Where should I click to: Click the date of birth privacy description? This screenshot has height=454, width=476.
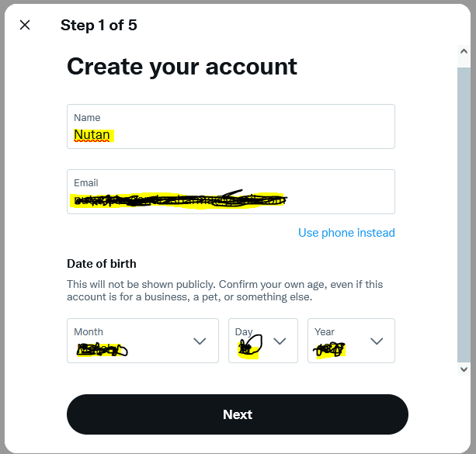pos(224,290)
